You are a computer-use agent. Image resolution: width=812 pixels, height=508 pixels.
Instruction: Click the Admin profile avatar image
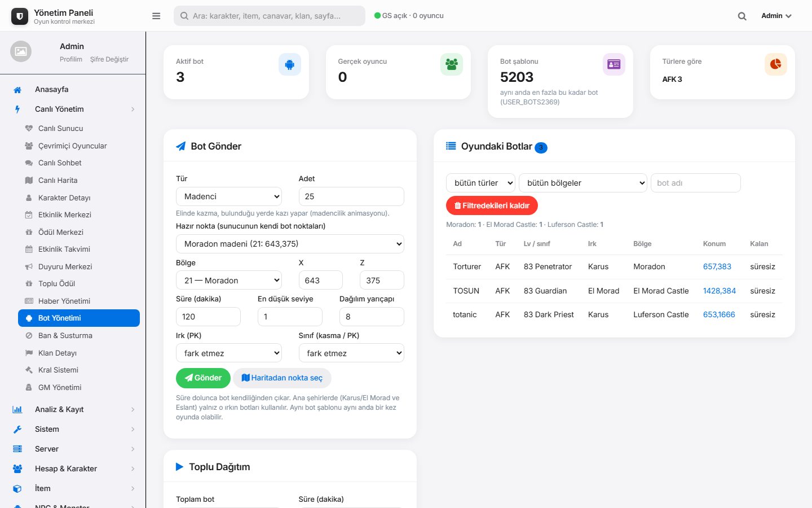tap(21, 51)
